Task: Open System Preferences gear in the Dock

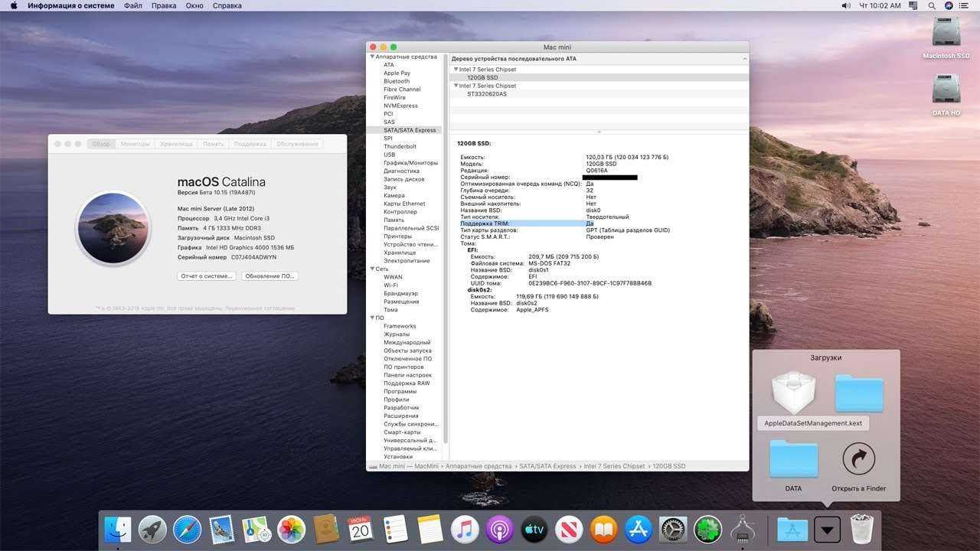Action: (673, 529)
